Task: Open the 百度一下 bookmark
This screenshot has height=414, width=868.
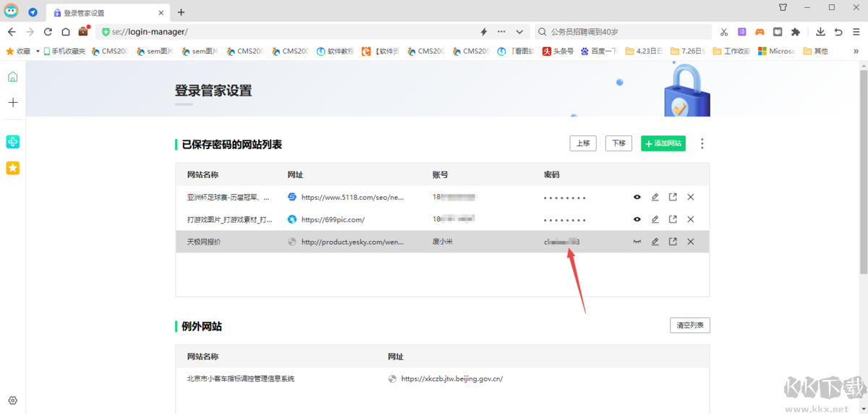Action: point(599,51)
